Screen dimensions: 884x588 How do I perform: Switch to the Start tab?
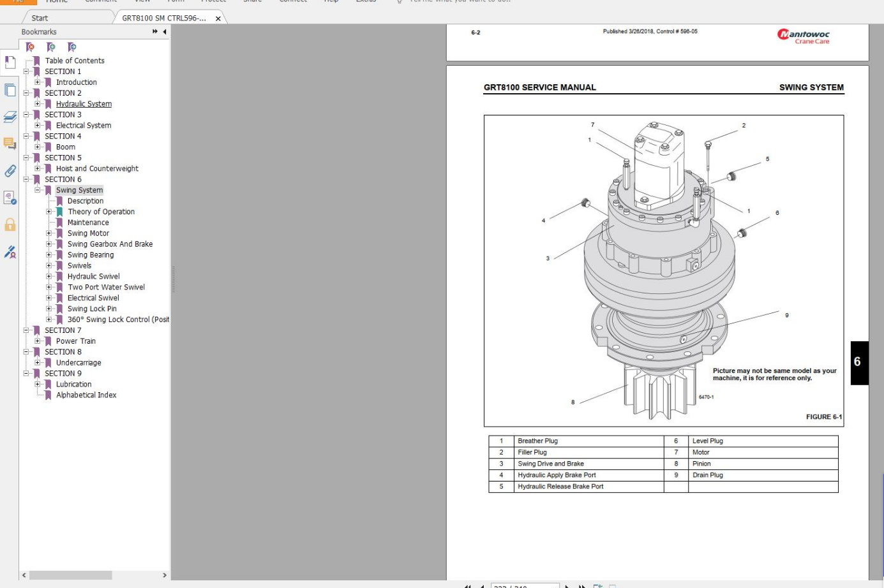tap(40, 18)
